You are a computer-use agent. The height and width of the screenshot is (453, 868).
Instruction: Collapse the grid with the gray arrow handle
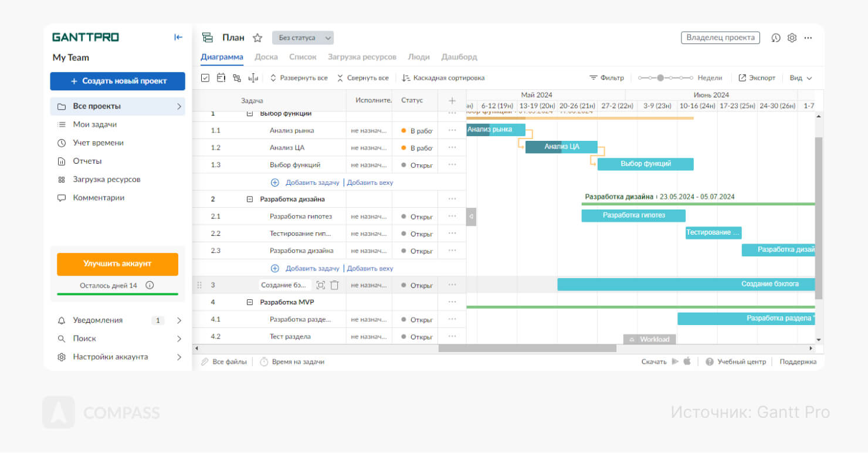coord(471,217)
